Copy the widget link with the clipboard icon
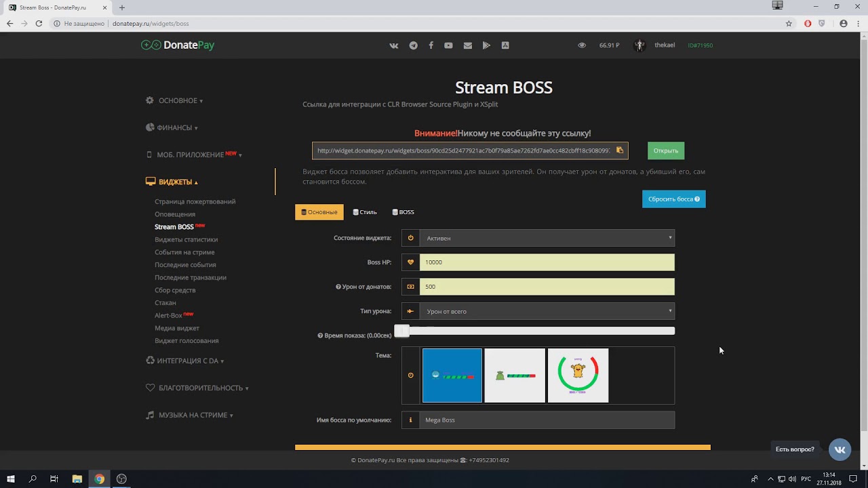The width and height of the screenshot is (868, 488). point(620,150)
